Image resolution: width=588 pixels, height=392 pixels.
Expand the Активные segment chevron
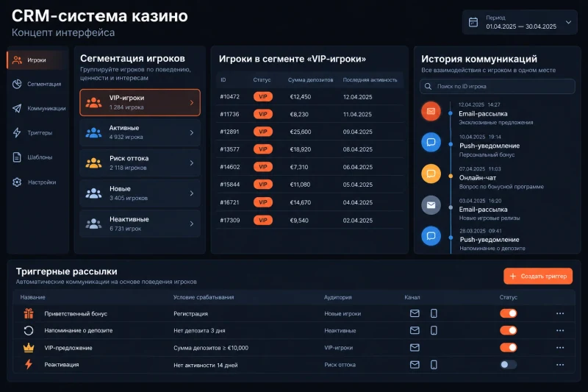192,132
